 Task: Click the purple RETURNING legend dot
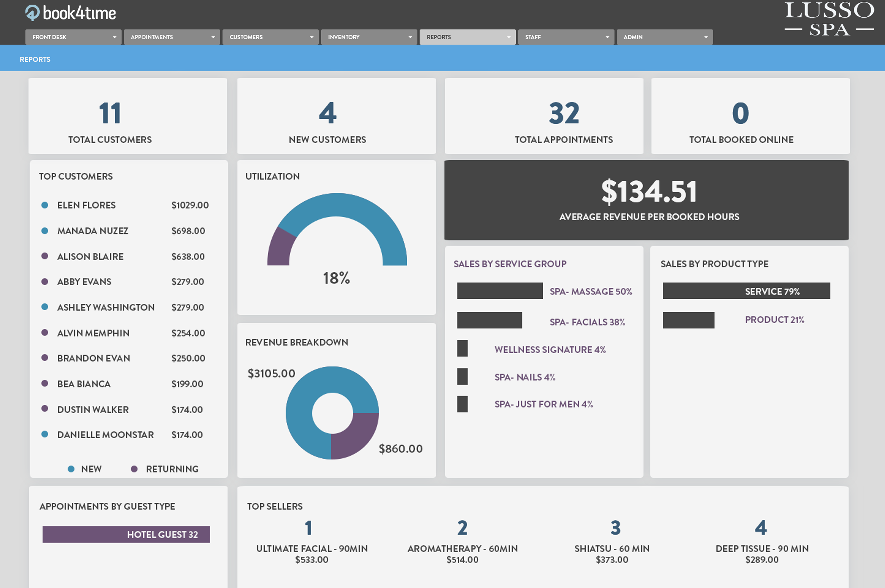pos(134,469)
